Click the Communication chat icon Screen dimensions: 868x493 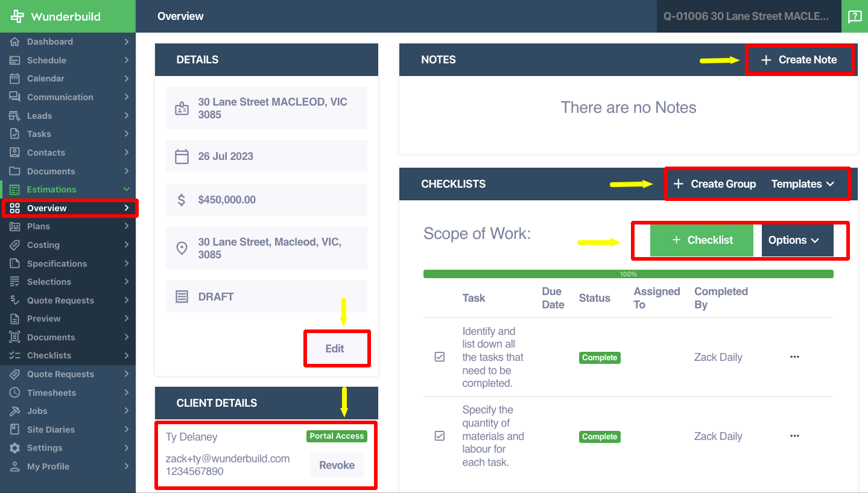[15, 97]
